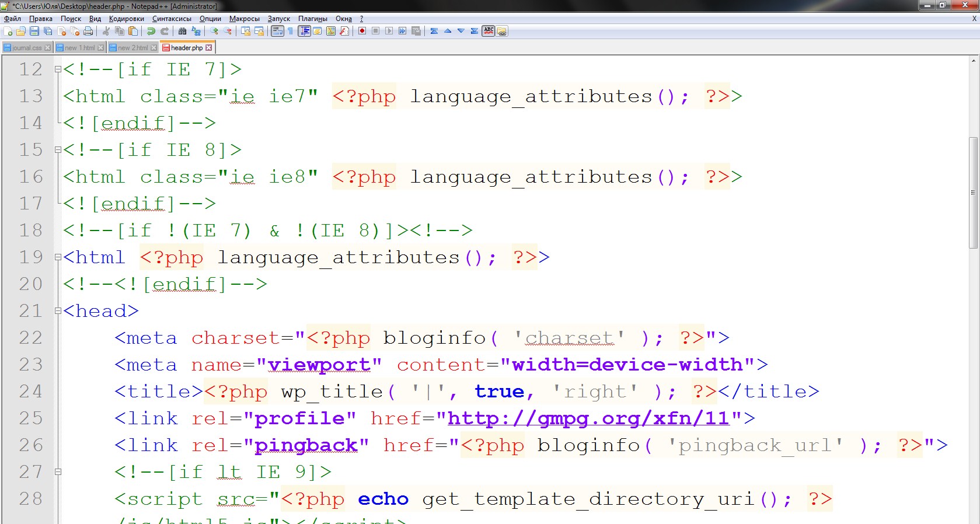Click the http://gmpg.org/xfn/11 link text

[588, 418]
